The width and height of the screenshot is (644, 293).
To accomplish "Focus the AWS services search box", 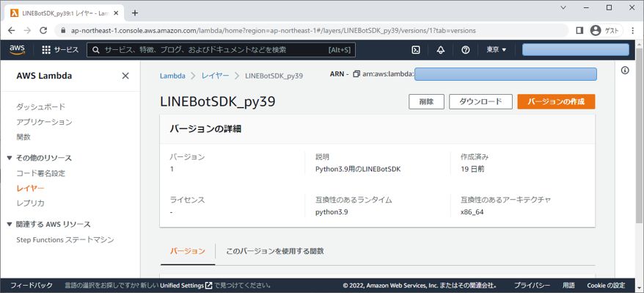I will click(x=221, y=50).
